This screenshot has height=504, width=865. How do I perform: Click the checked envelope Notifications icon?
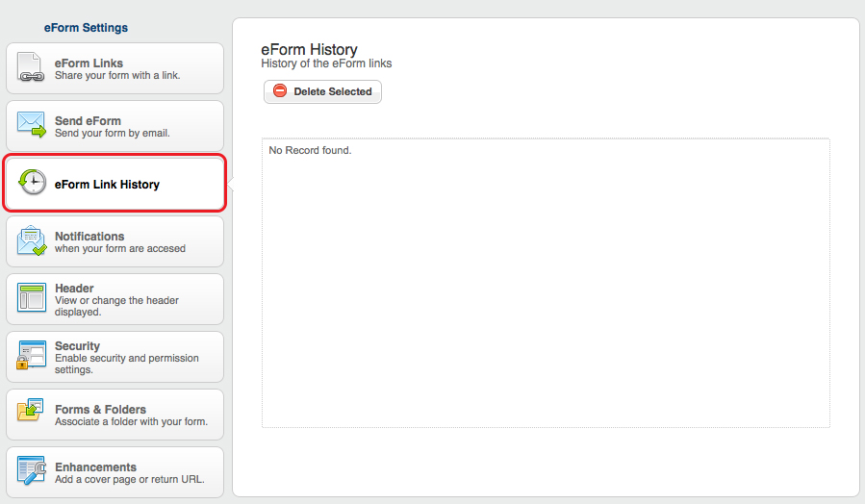pos(32,240)
